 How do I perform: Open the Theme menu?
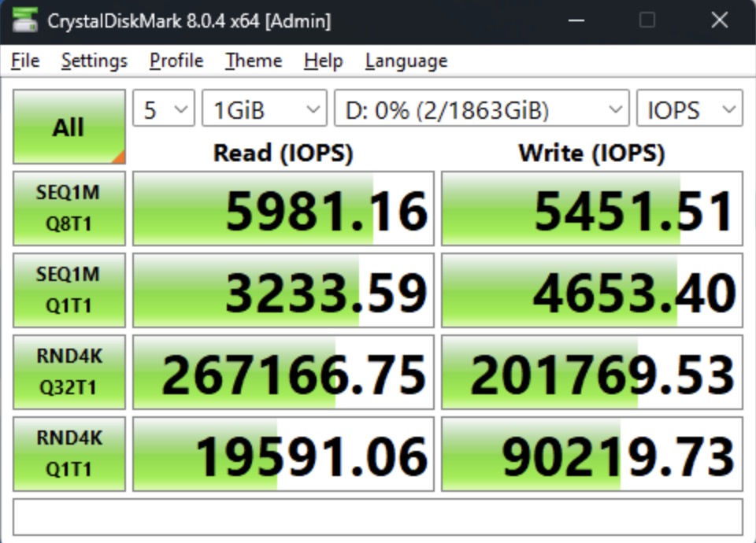254,61
